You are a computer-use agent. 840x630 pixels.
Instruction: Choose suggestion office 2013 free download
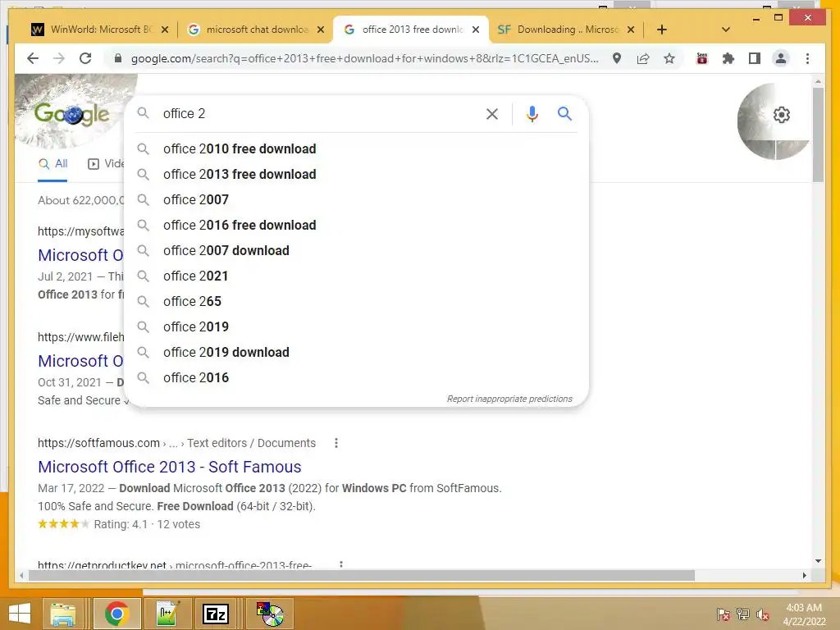click(x=356, y=174)
